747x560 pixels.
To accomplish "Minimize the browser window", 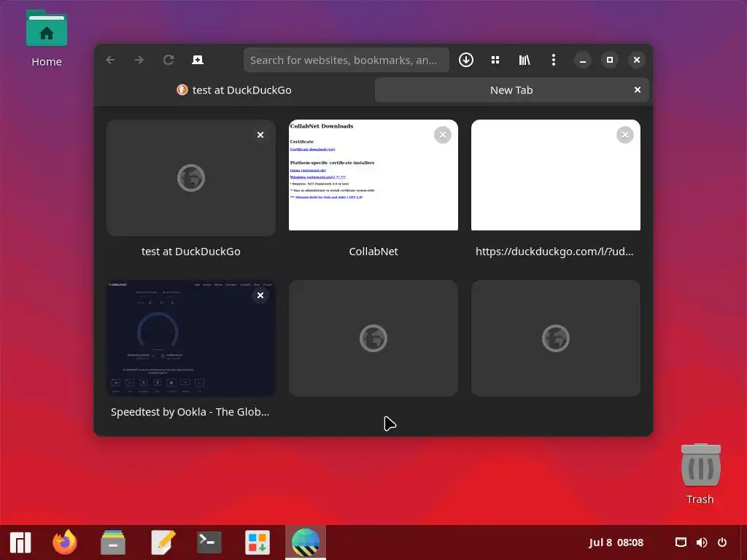I will click(583, 60).
